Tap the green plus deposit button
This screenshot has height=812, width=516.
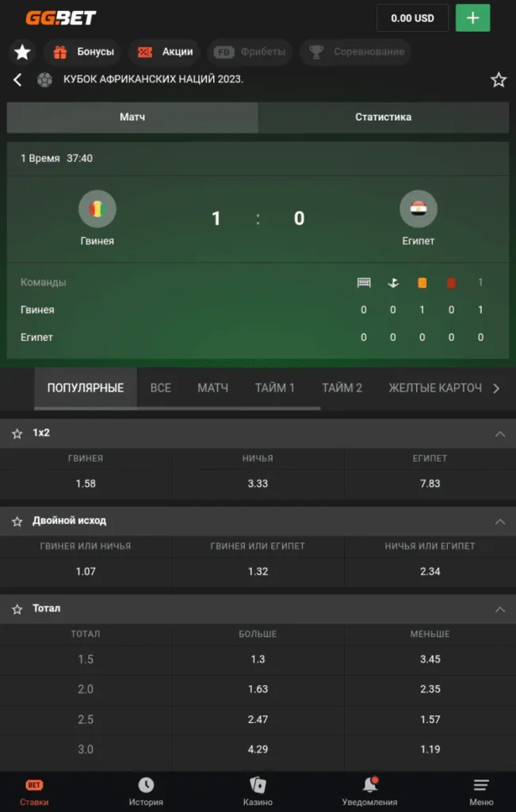point(472,18)
